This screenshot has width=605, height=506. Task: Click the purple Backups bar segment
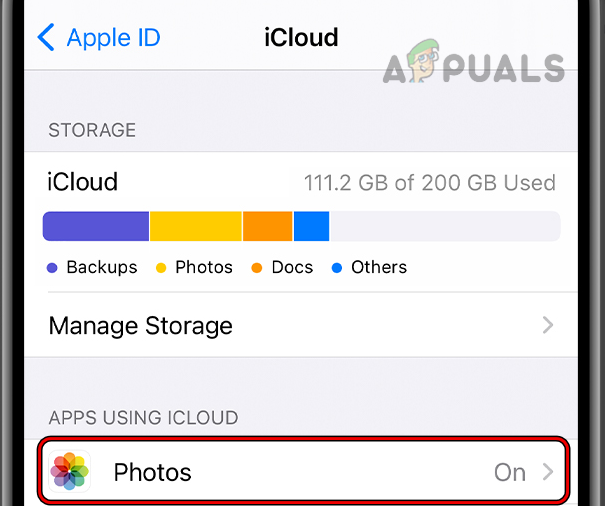point(96,226)
